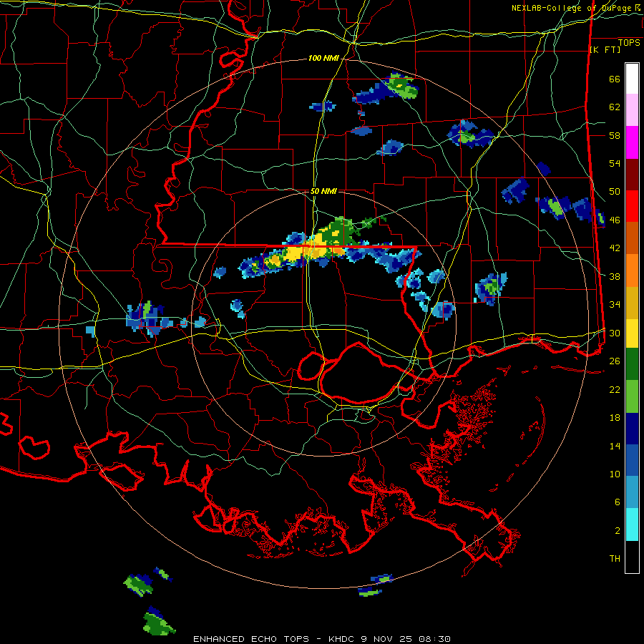Click legend value 10

pyautogui.click(x=615, y=474)
